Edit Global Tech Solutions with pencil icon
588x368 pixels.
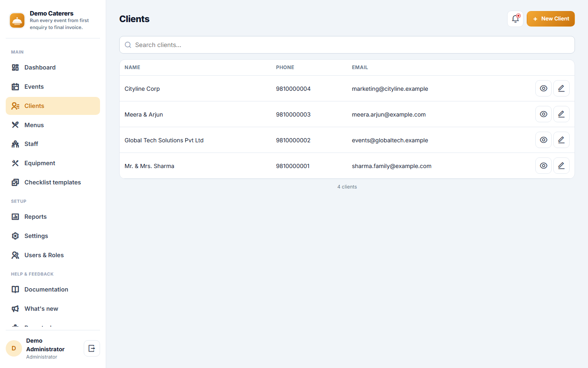coord(561,140)
